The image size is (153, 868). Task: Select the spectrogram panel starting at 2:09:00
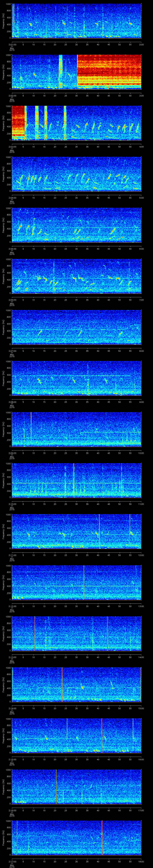click(x=77, y=429)
